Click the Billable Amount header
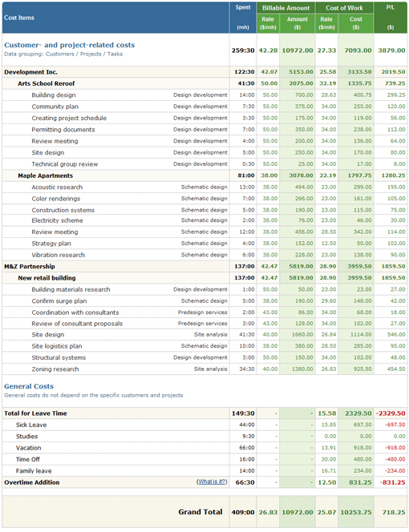The image size is (409, 532). (285, 8)
